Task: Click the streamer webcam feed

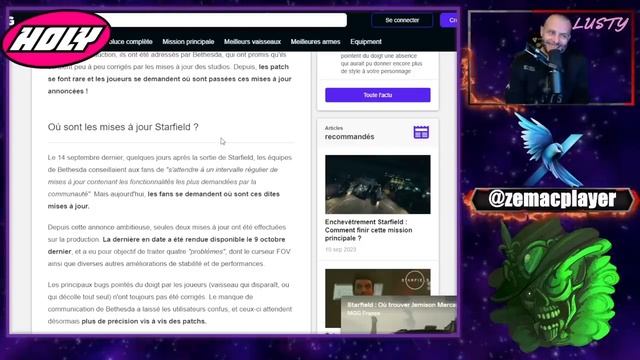Action: pos(551,58)
